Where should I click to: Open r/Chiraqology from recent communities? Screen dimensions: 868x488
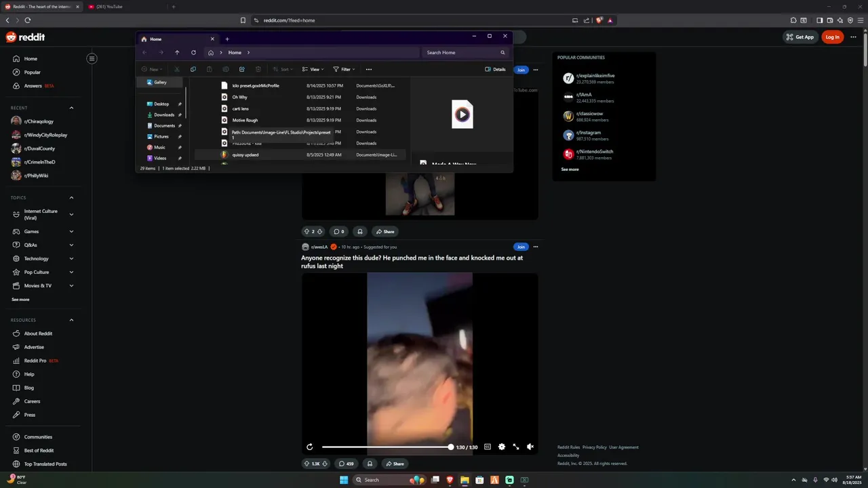click(39, 121)
